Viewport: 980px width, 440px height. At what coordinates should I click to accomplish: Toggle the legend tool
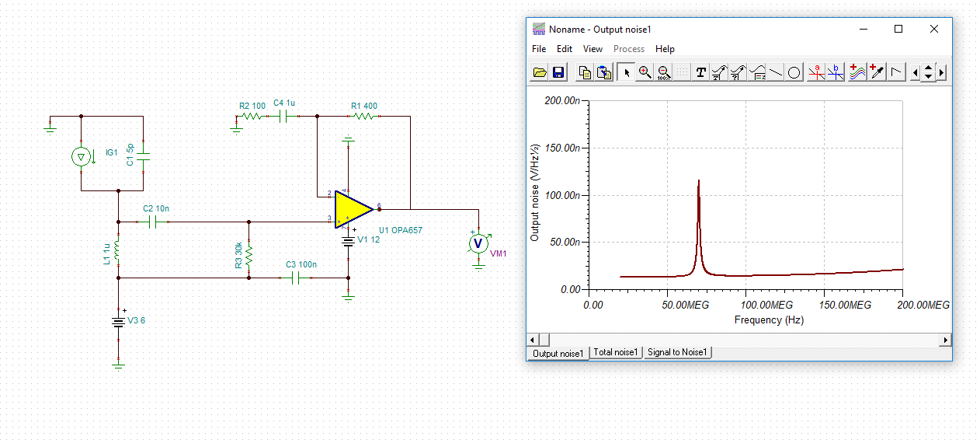pyautogui.click(x=757, y=72)
